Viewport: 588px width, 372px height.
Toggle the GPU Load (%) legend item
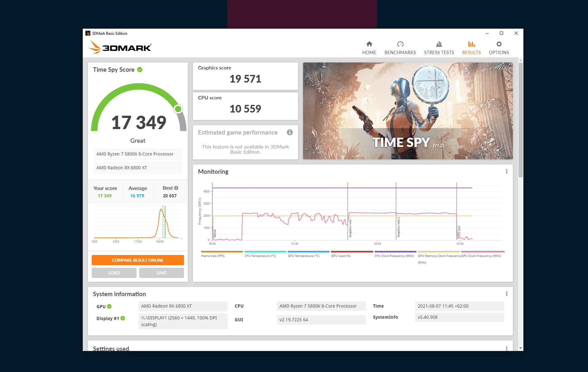pos(352,254)
